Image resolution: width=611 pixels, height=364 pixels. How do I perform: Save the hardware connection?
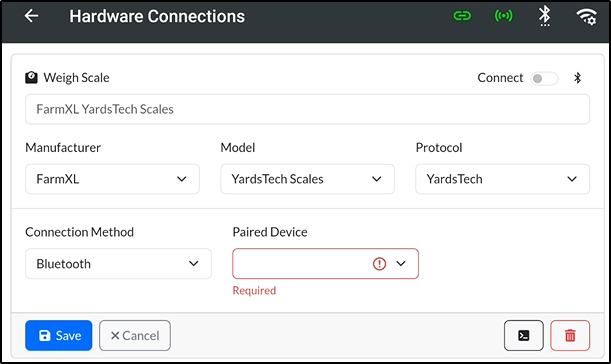coord(58,335)
